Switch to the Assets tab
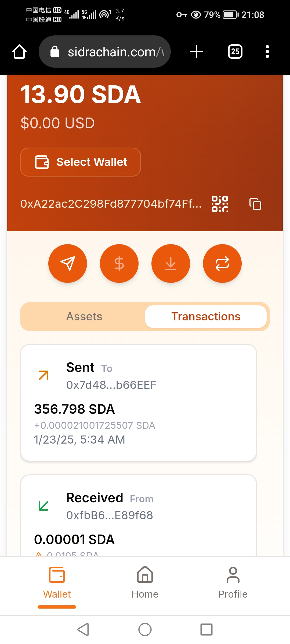The width and height of the screenshot is (290, 644). point(84,317)
